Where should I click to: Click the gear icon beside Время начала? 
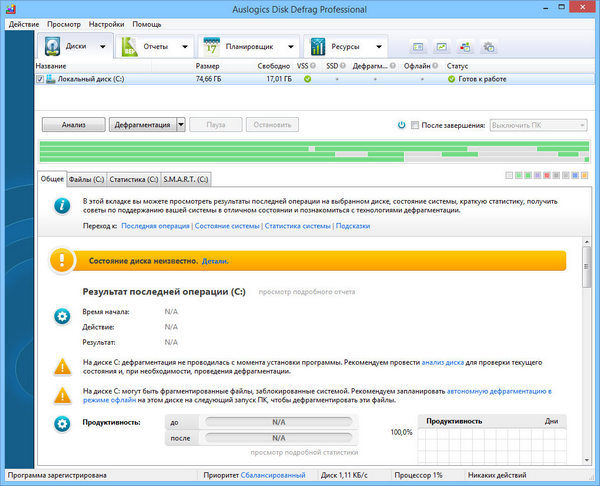pos(62,316)
